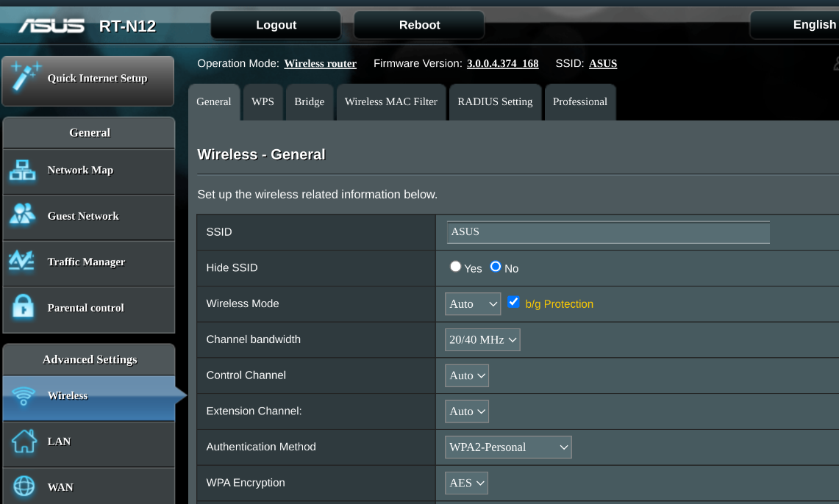
Task: Uncheck the b/g Protection checkbox
Action: click(514, 302)
